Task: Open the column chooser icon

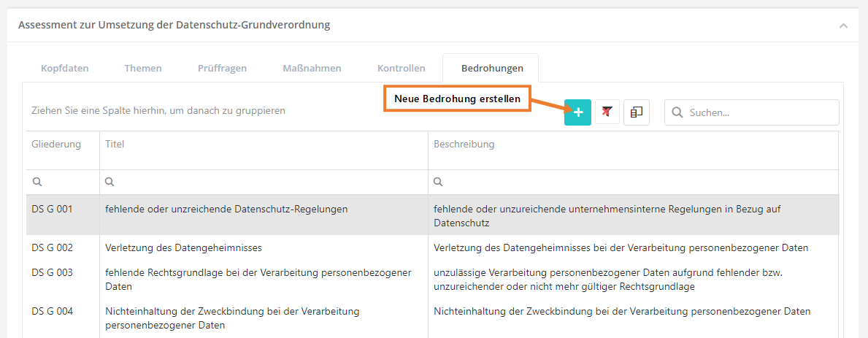Action: click(636, 112)
